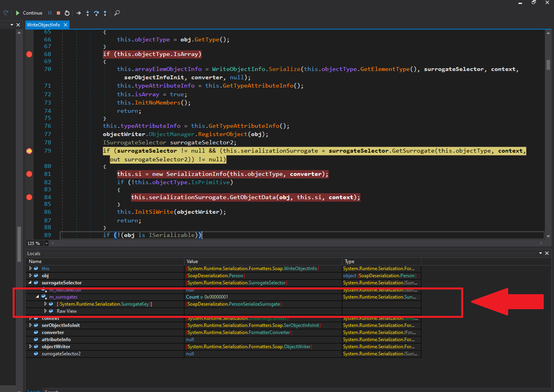The image size is (554, 392).
Task: Click the cube icon next to serObjectInfoInit
Action: pyautogui.click(x=36, y=325)
